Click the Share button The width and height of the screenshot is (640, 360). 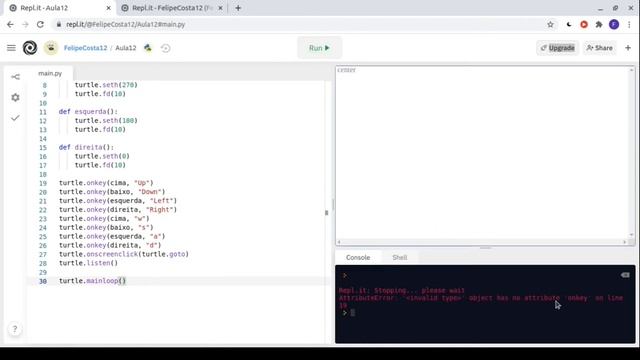click(600, 48)
